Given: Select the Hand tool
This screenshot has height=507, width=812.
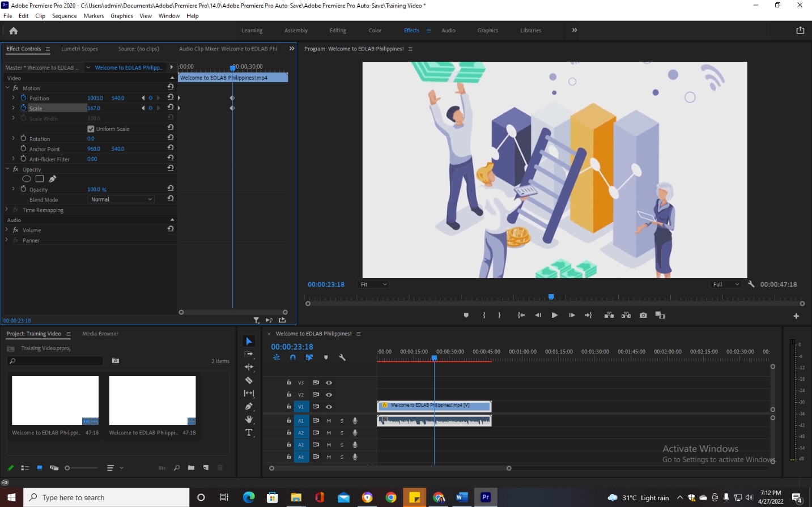Looking at the screenshot, I should pyautogui.click(x=249, y=420).
